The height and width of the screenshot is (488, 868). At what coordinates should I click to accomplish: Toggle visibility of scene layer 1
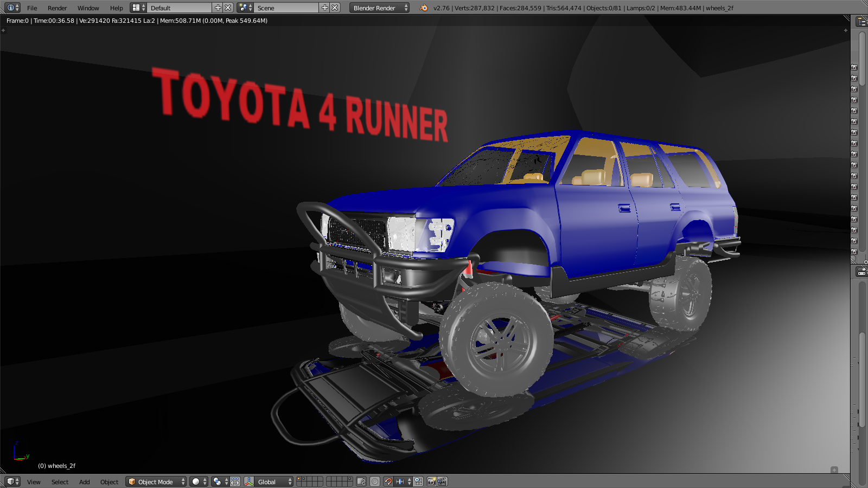(299, 479)
